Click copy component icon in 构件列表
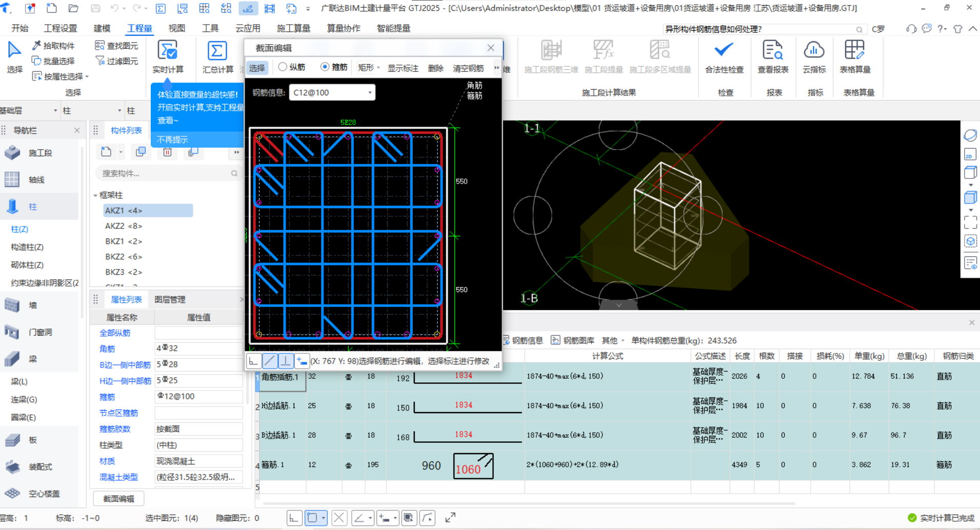 (x=141, y=152)
